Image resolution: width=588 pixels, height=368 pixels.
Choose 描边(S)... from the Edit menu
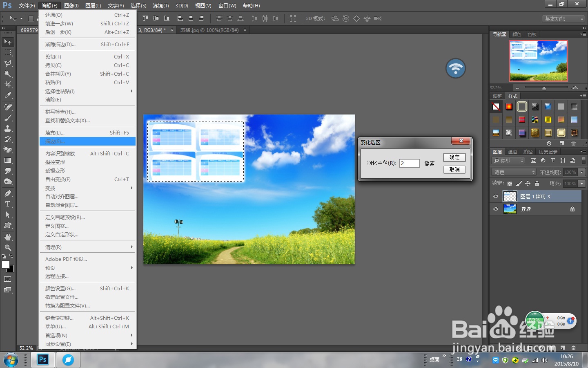point(87,141)
